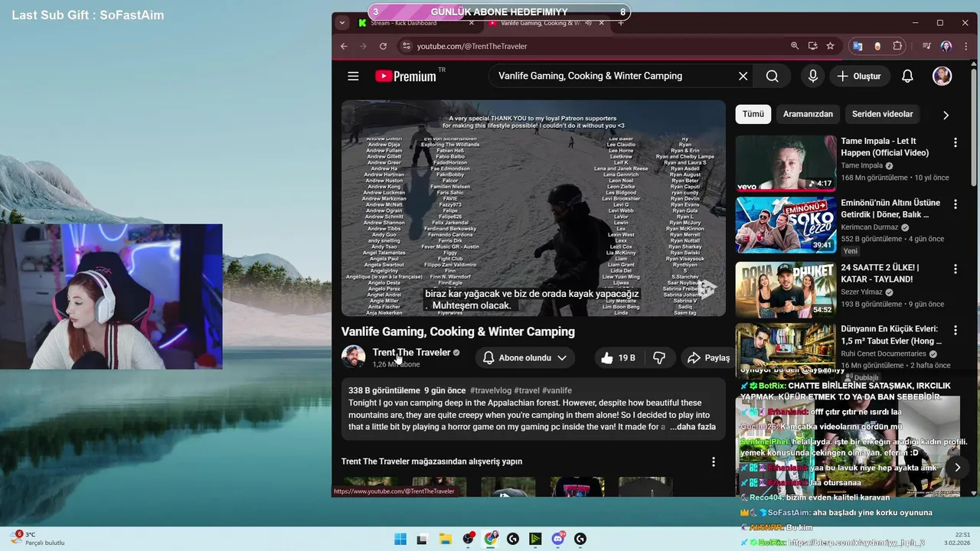980x551 pixels.
Task: Open the install app icon in address bar
Action: [812, 46]
